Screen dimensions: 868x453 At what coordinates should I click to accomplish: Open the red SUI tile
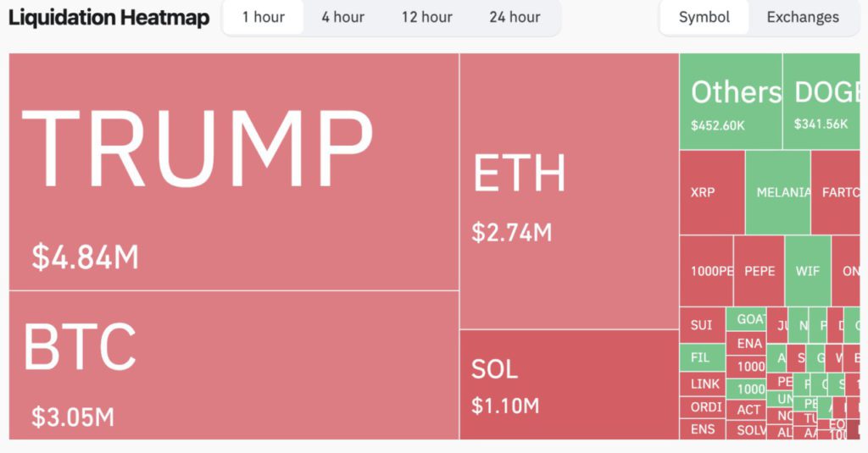(x=702, y=325)
